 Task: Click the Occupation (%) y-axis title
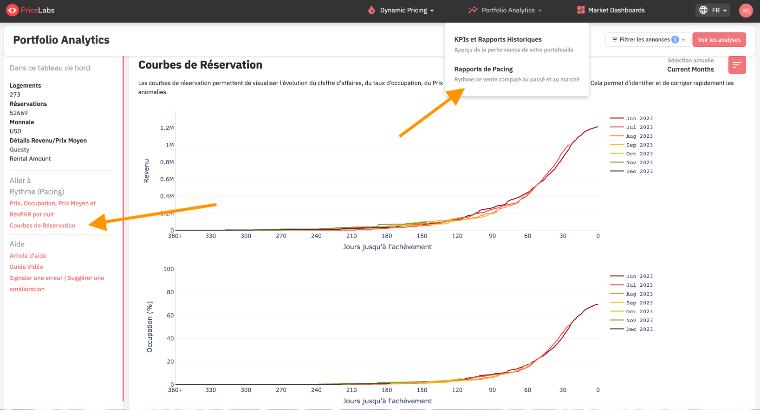(150, 327)
